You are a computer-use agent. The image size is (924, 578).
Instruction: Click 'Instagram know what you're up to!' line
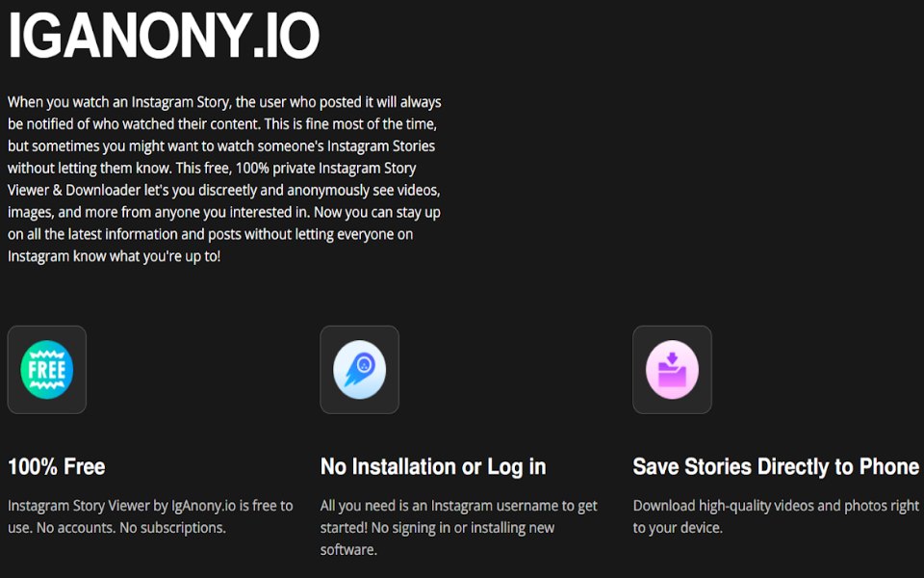click(114, 256)
